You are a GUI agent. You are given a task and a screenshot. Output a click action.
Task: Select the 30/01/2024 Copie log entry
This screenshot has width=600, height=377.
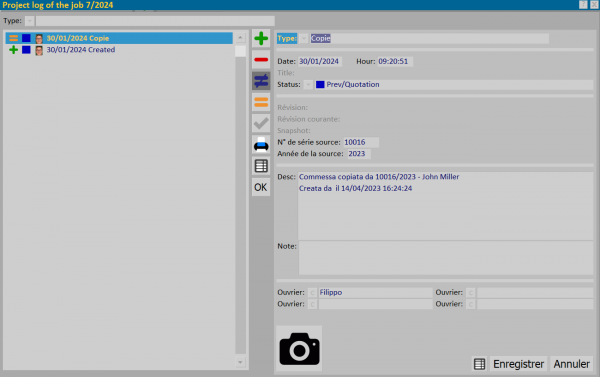point(119,38)
